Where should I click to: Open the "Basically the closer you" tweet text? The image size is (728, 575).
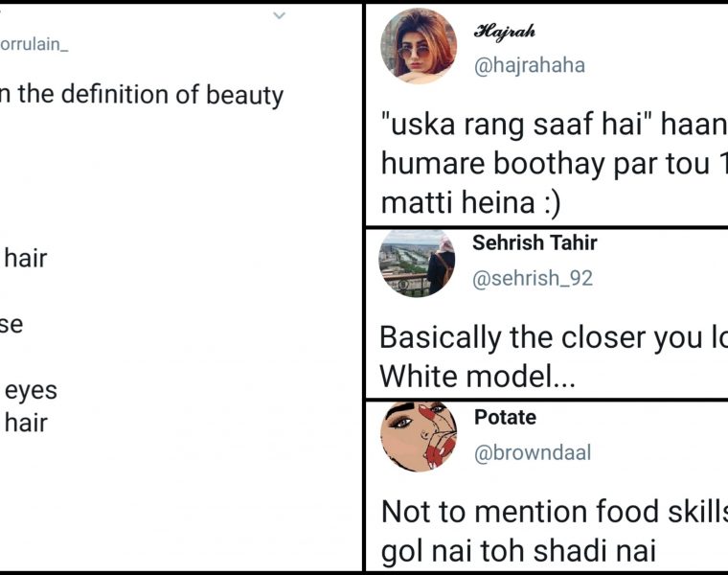click(554, 338)
